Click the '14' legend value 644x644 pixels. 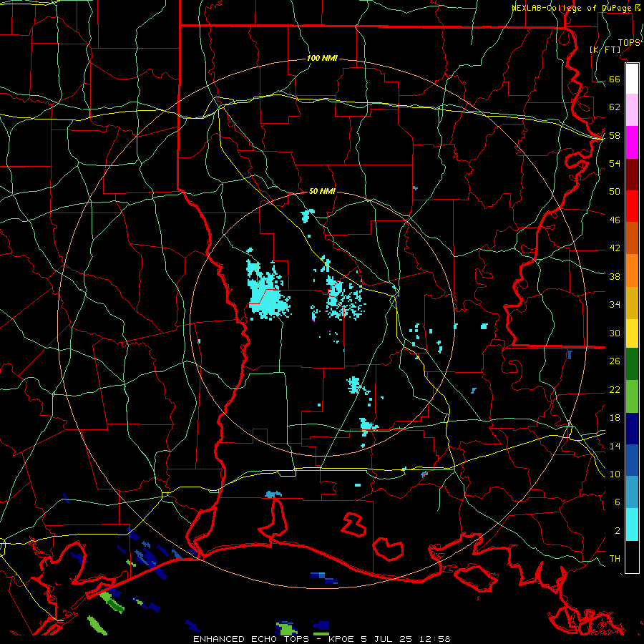pyautogui.click(x=615, y=446)
